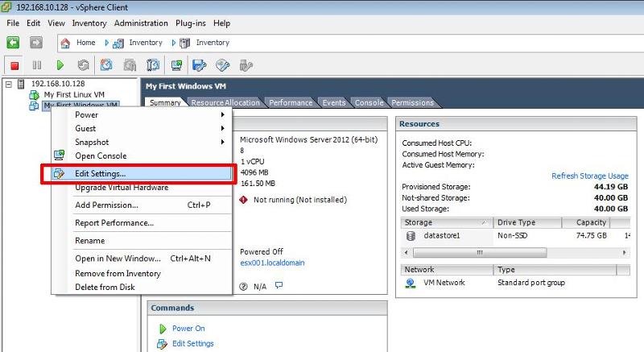
Task: Click the Network column header
Action: [x=447, y=270]
